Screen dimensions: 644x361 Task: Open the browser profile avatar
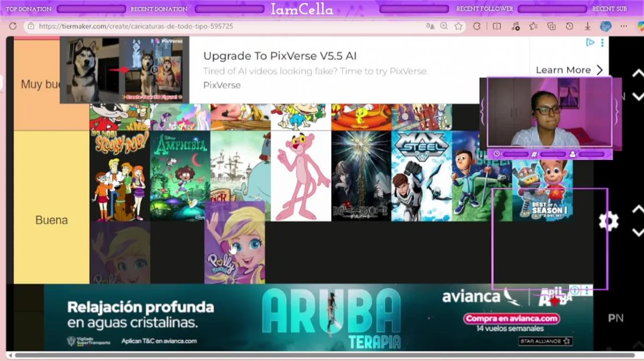(x=605, y=26)
